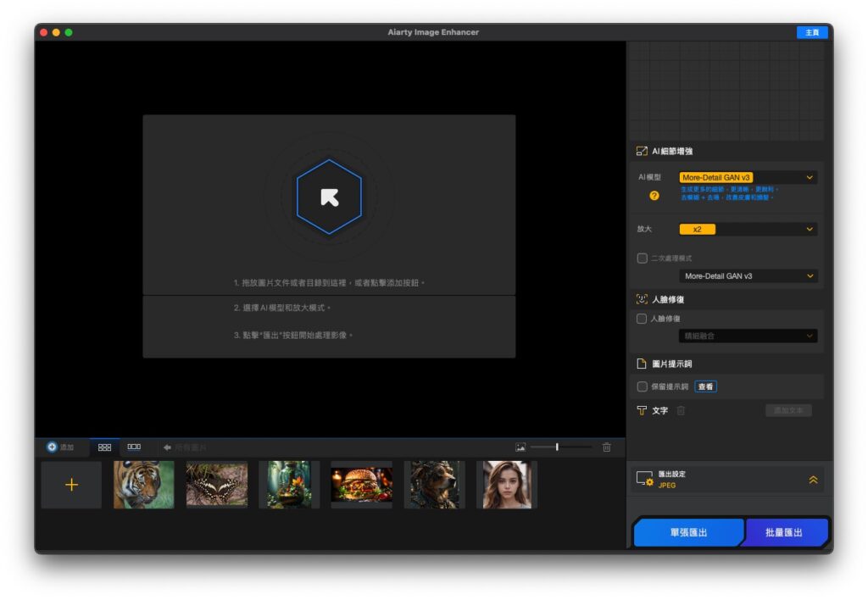
Task: Switch to single-row filmstrip view icon
Action: pos(134,447)
